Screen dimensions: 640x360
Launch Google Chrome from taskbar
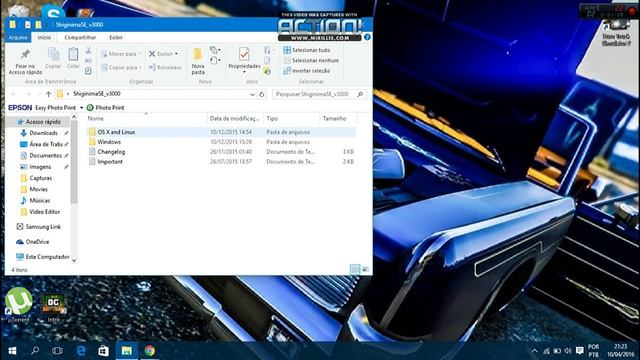tap(149, 351)
